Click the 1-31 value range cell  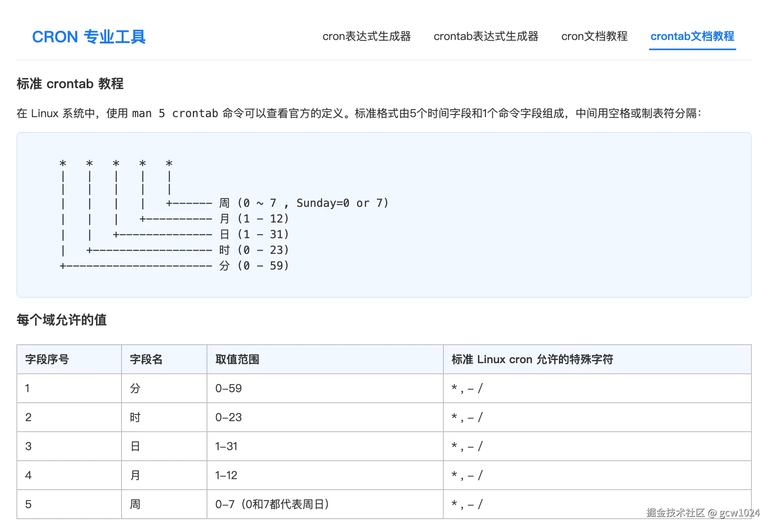[226, 446]
